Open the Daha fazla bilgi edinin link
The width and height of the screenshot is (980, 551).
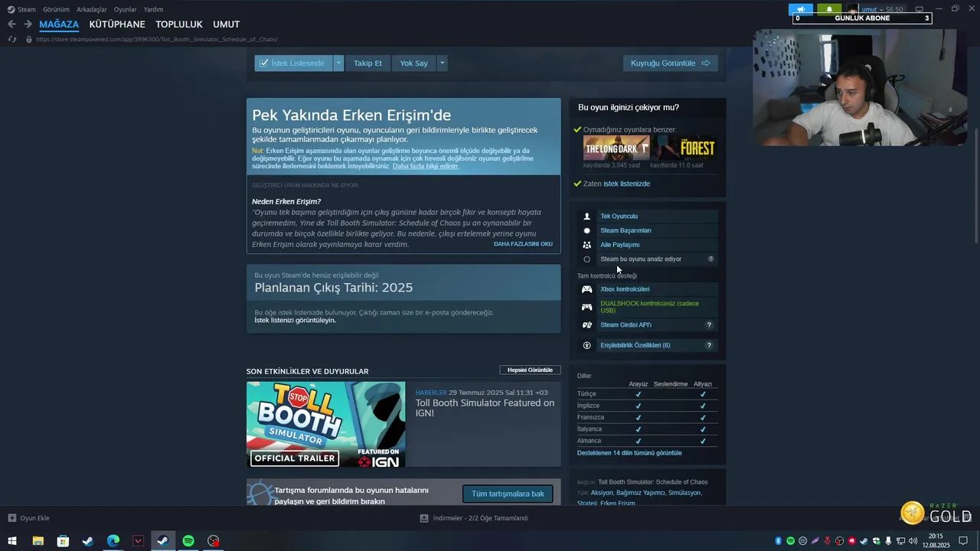426,166
